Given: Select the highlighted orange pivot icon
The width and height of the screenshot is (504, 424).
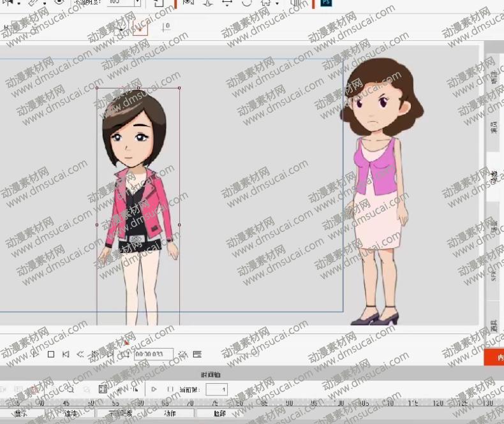Looking at the screenshot, I should pos(140,28).
